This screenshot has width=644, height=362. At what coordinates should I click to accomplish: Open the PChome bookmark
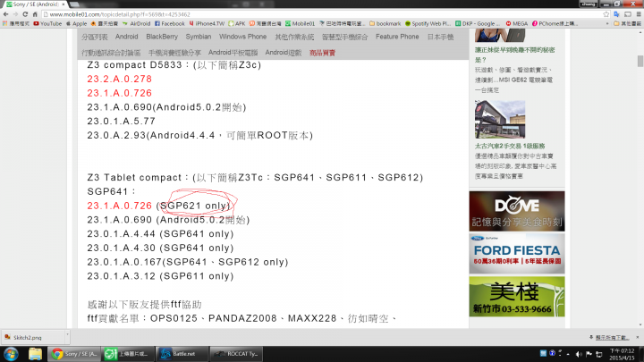click(555, 24)
